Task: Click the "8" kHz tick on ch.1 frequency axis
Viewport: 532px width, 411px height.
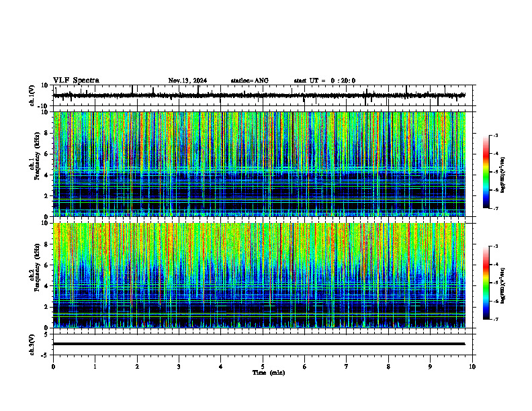Action: pyautogui.click(x=47, y=133)
